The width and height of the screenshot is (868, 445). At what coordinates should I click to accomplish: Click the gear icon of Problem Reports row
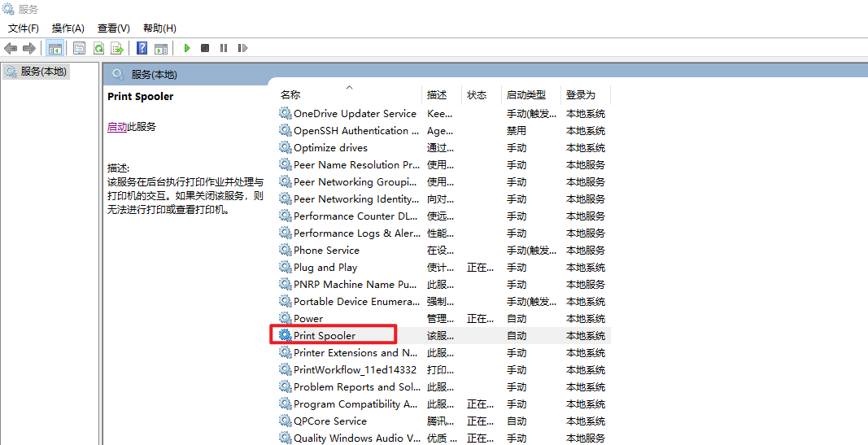[x=285, y=387]
